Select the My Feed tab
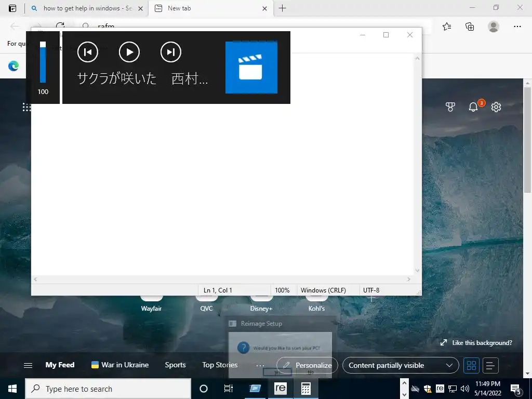Screen dimensions: 532x399 pyautogui.click(x=60, y=365)
